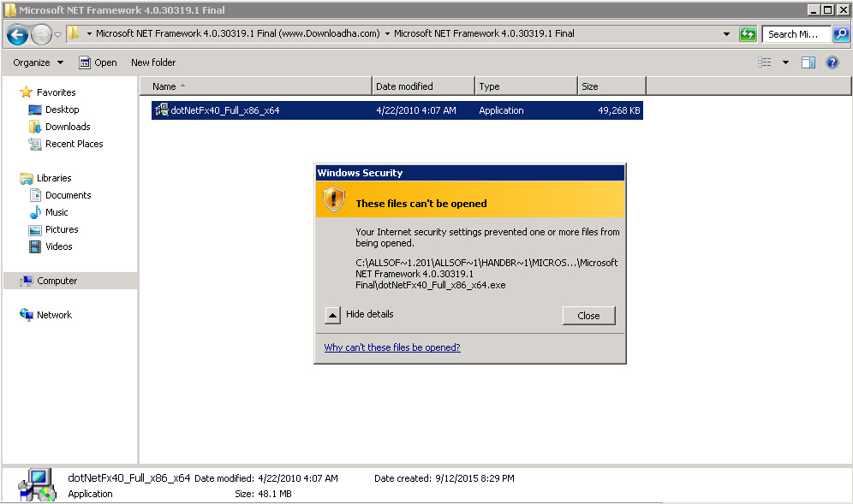Open Downloads in Favorites
Viewport: 853px width, 504px height.
coord(59,127)
